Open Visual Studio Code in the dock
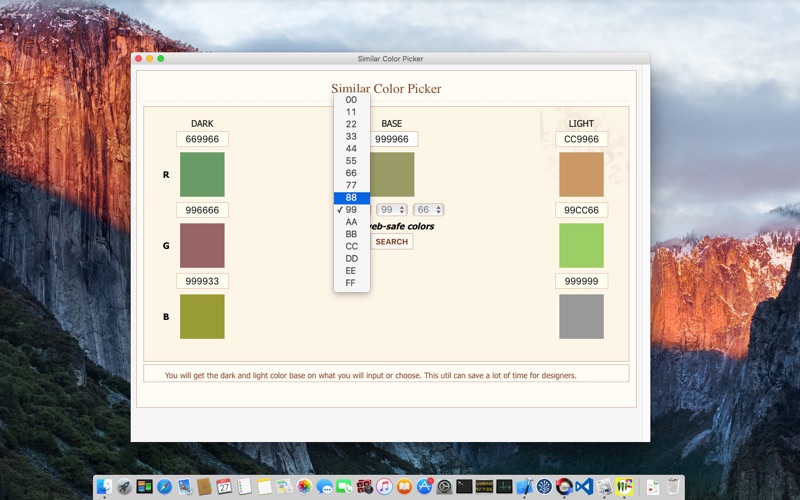The width and height of the screenshot is (800, 500). [584, 487]
